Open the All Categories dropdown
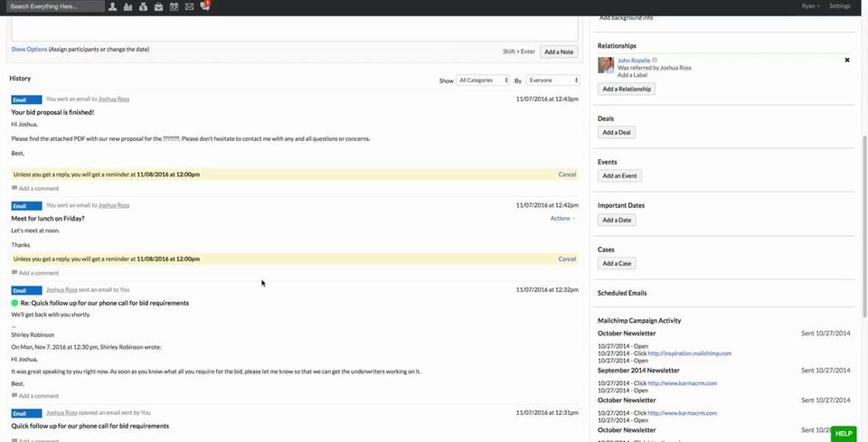868x442 pixels. pos(483,80)
